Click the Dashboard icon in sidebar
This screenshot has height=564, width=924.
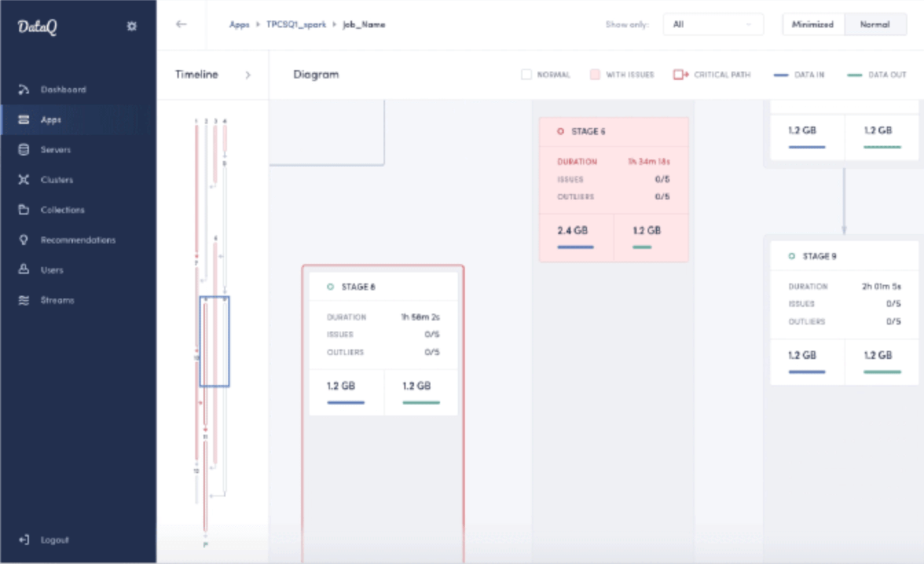click(24, 89)
